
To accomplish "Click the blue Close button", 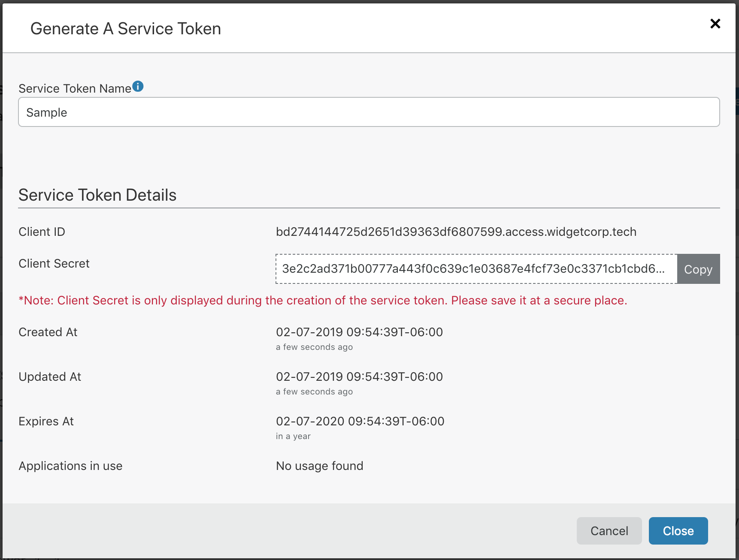I will [678, 531].
